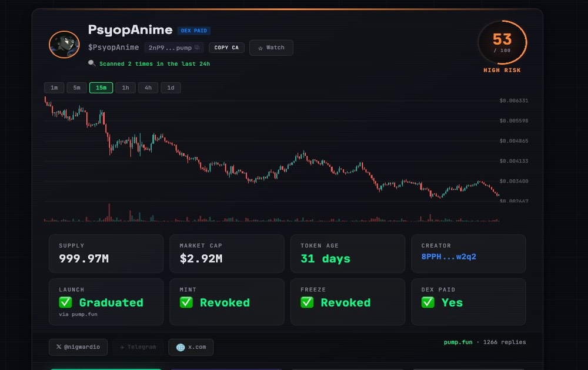Click the globe icon beside x.com

point(180,347)
